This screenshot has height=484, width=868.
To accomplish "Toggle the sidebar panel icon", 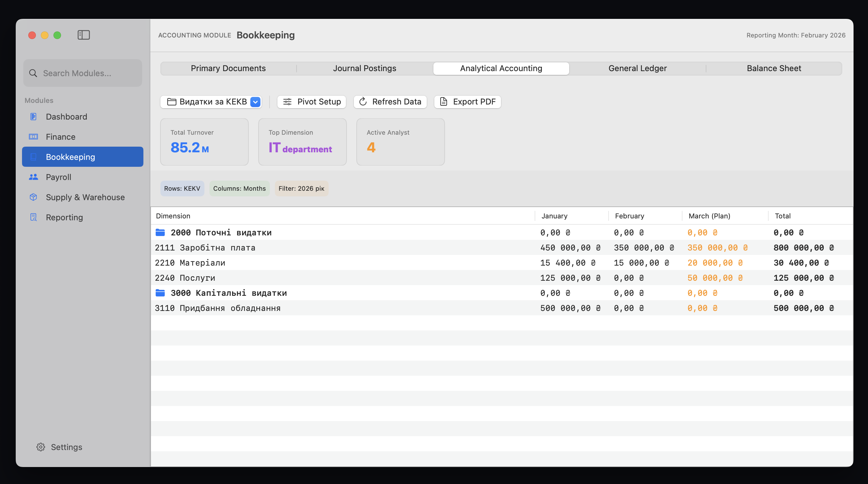I will tap(84, 35).
